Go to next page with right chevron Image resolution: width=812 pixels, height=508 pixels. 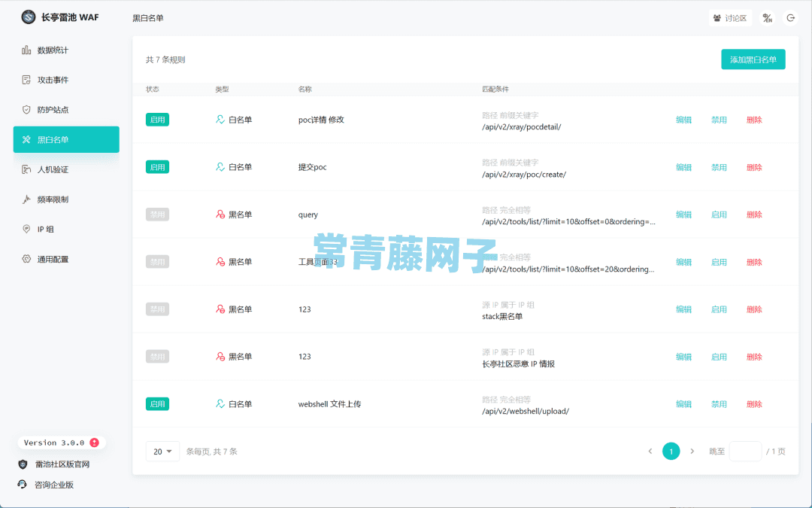click(692, 451)
